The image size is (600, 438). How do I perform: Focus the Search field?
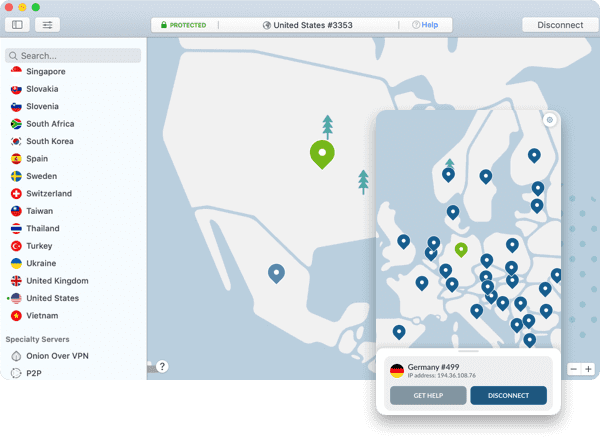click(x=73, y=56)
